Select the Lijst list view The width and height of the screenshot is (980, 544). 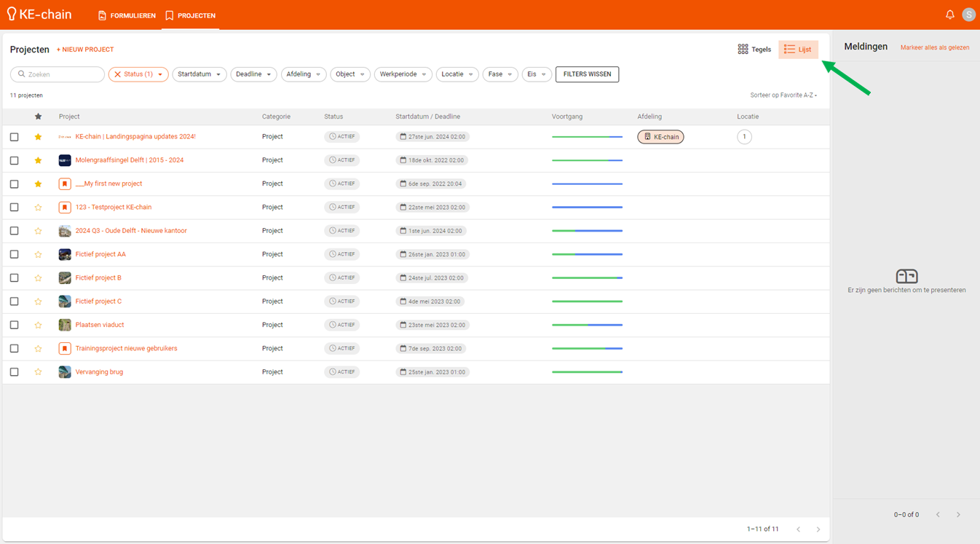click(x=798, y=50)
